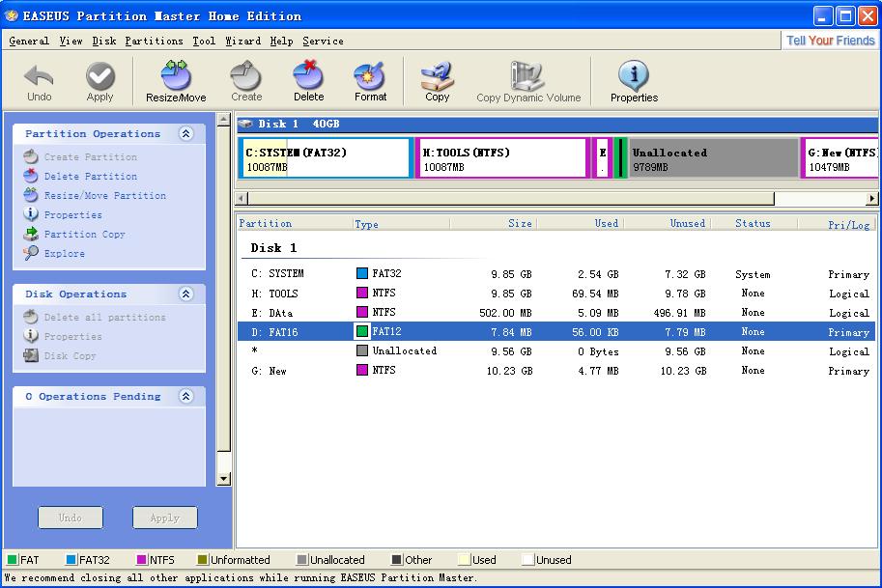Click the FAT32 blue legend swatch
The image size is (882, 588).
[71, 559]
